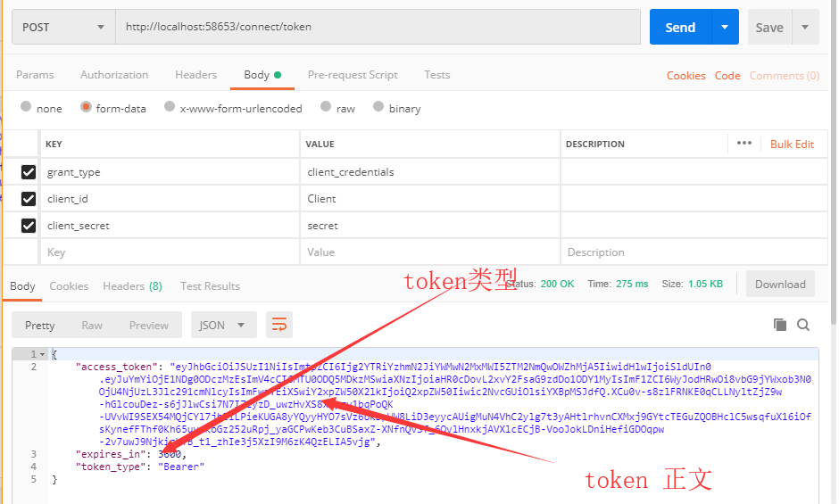Image resolution: width=839 pixels, height=504 pixels.
Task: Click the empty Description input field
Action: tap(694, 252)
